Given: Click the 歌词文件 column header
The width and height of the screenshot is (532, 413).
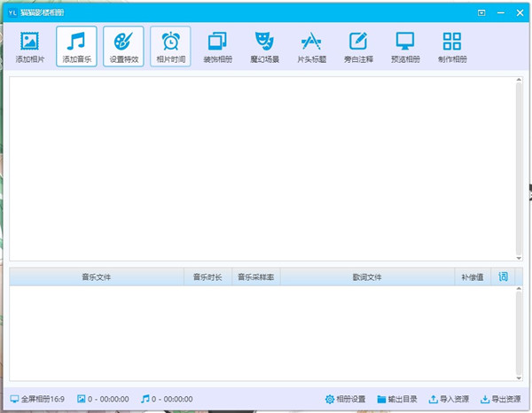Looking at the screenshot, I should tap(367, 277).
